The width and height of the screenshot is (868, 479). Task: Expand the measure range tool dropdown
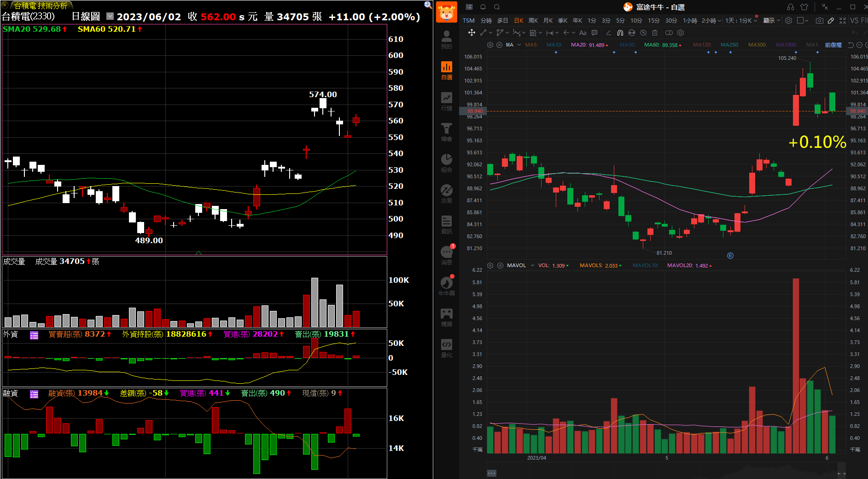(x=557, y=33)
